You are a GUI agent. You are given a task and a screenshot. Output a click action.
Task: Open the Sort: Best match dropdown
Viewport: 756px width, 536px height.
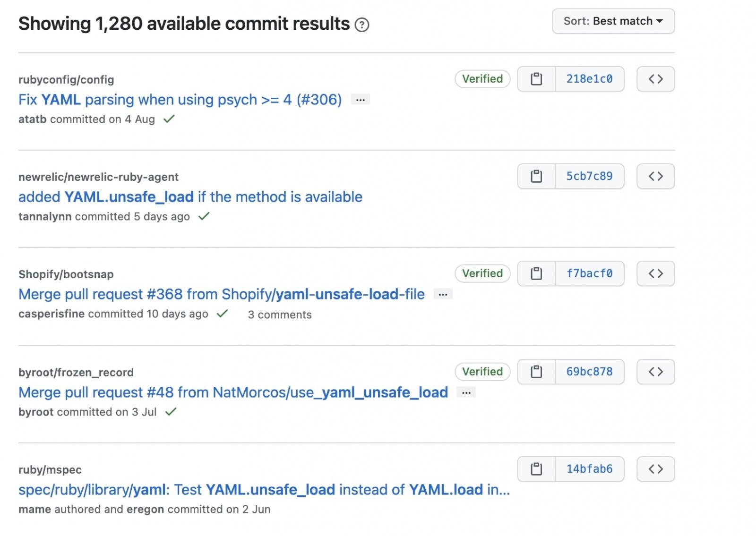pyautogui.click(x=613, y=21)
